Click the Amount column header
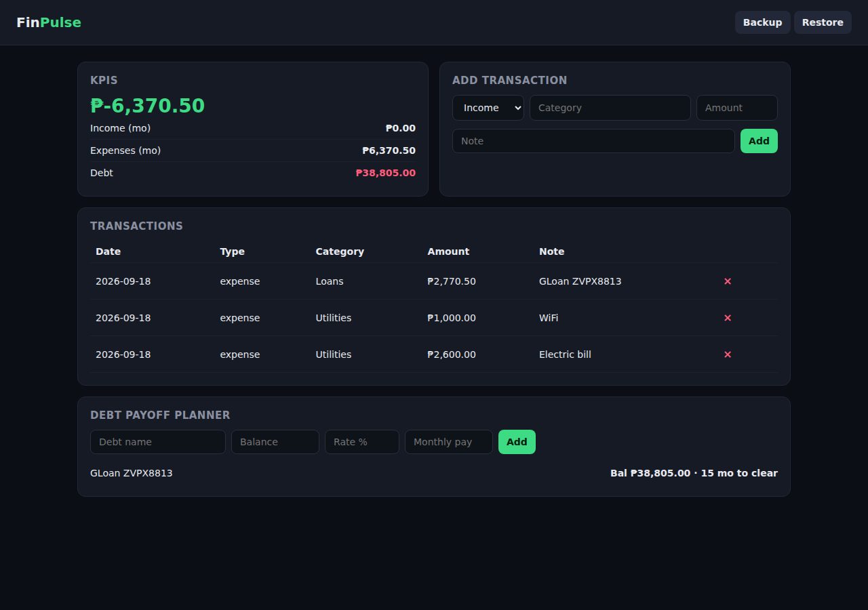The image size is (868, 610). click(448, 251)
